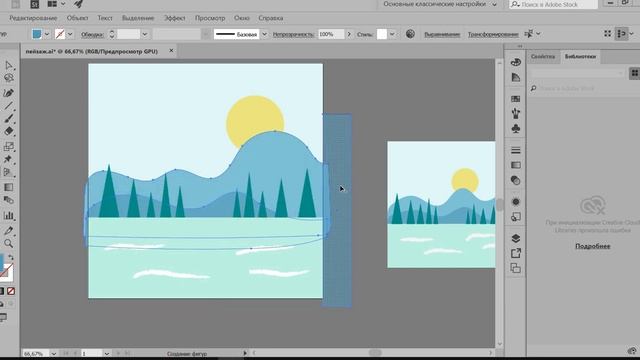Select the Puppet Warp pin tool
Screen dimensions: 640x360
click(9, 159)
